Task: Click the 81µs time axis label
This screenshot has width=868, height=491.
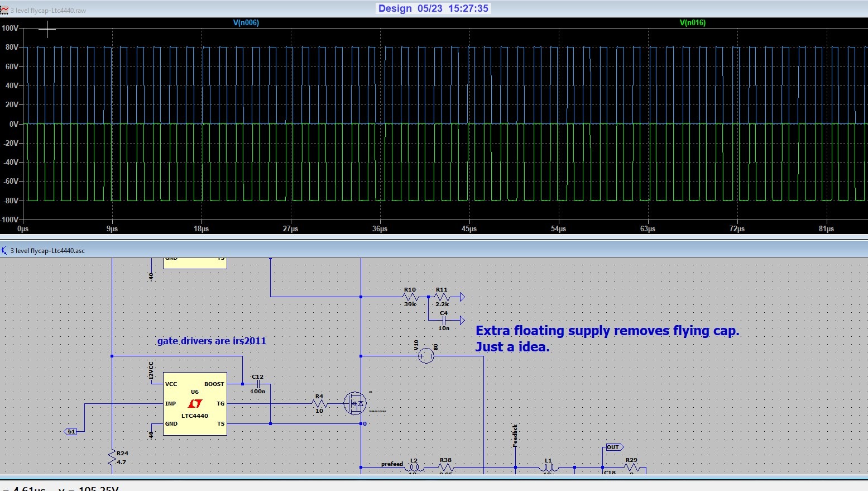Action: click(x=827, y=229)
